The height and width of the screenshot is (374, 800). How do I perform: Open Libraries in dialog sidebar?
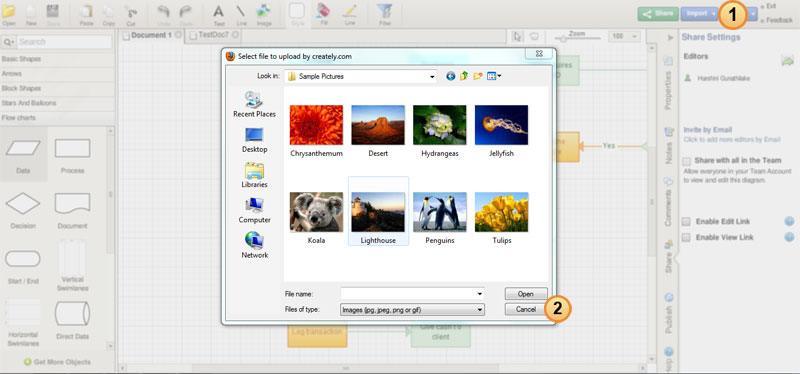click(x=254, y=175)
